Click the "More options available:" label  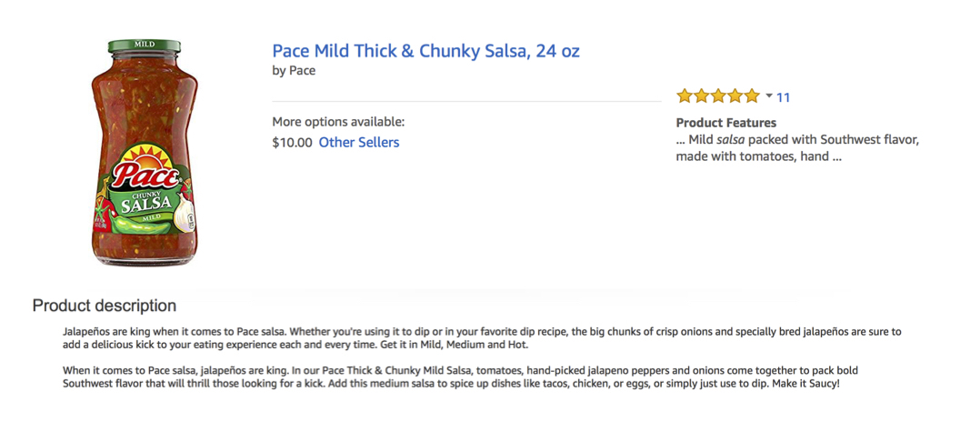point(339,121)
